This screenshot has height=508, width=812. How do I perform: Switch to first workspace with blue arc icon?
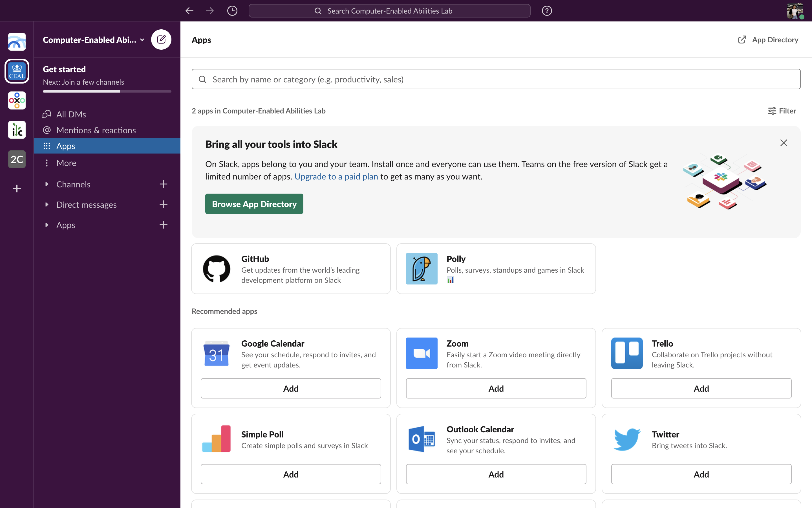[17, 42]
